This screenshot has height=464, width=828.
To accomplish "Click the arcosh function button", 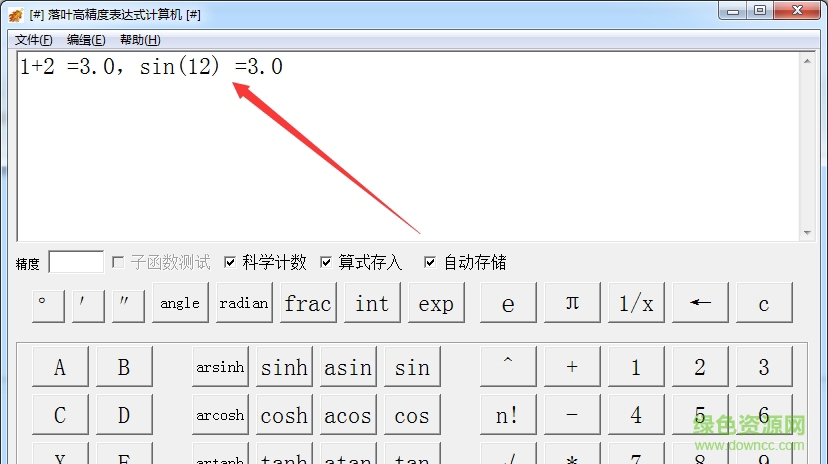I will (x=220, y=415).
